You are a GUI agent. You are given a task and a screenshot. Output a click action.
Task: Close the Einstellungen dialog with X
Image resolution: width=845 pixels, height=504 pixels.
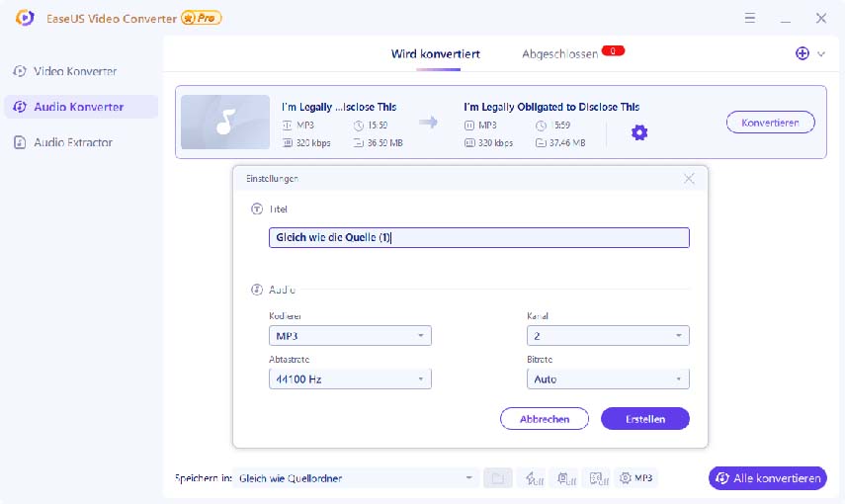point(689,179)
